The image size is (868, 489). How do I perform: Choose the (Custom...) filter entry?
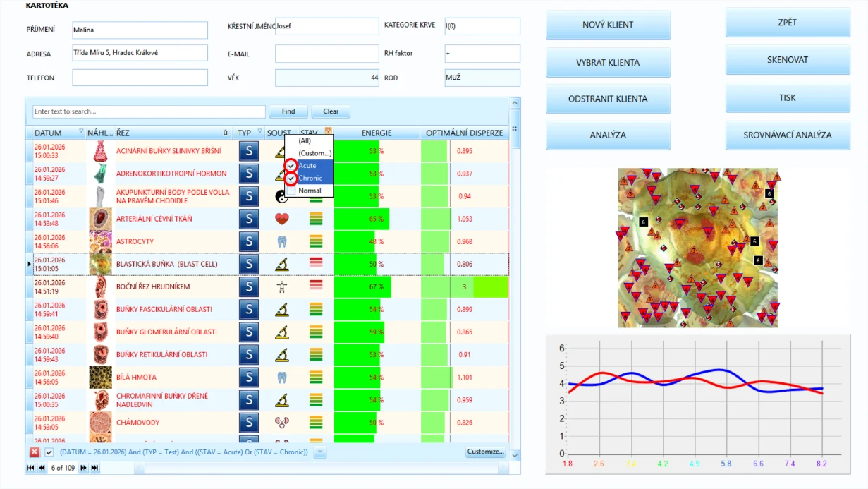314,153
